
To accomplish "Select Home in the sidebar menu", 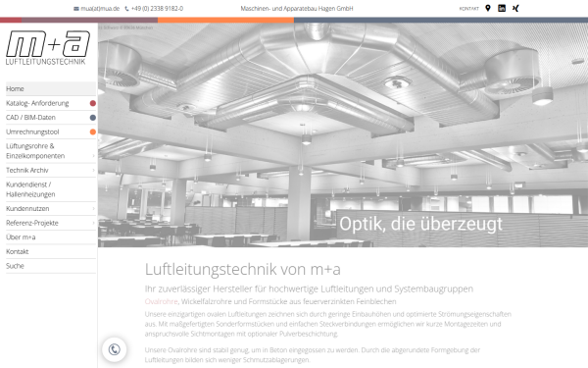I will [51, 89].
